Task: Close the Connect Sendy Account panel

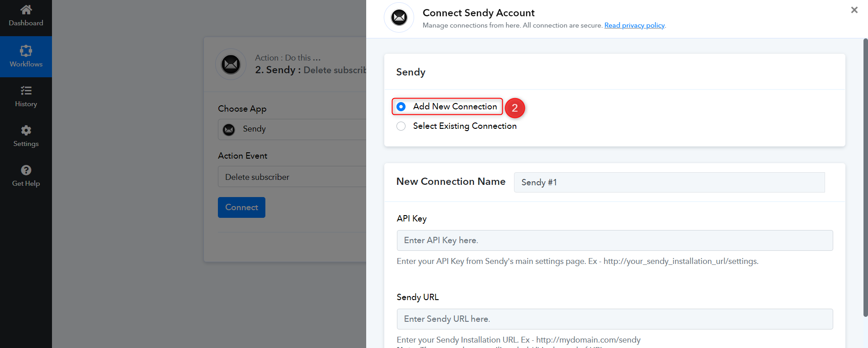Action: [854, 10]
